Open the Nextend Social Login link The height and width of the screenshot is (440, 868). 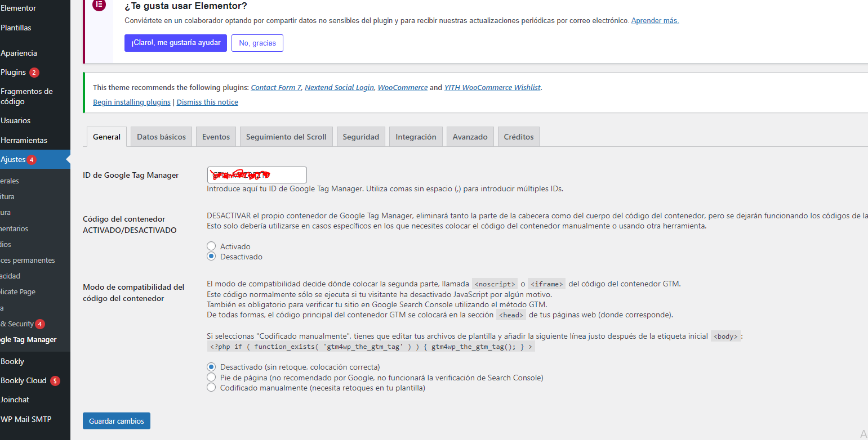pos(339,87)
